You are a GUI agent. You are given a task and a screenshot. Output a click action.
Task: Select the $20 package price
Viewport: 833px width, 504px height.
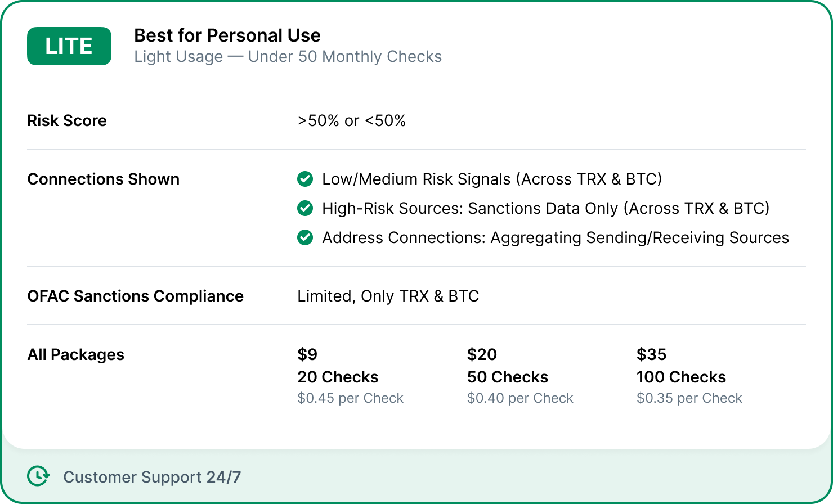482,354
